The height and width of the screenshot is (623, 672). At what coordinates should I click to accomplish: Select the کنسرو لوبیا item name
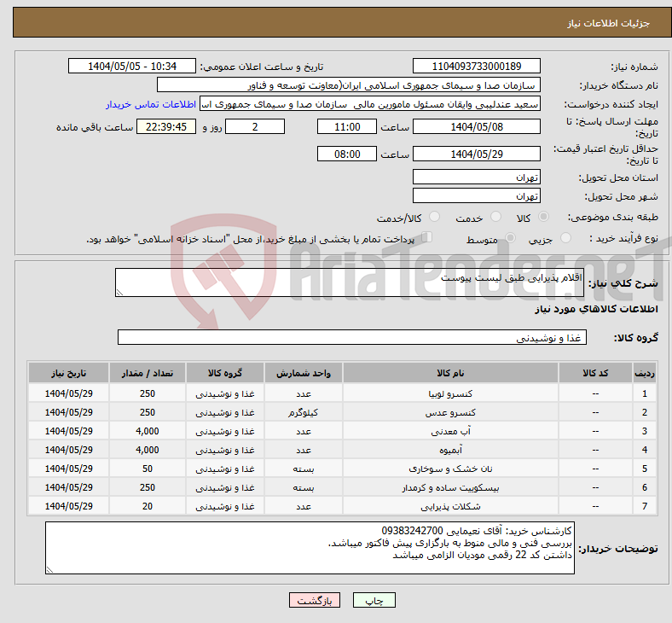(450, 393)
